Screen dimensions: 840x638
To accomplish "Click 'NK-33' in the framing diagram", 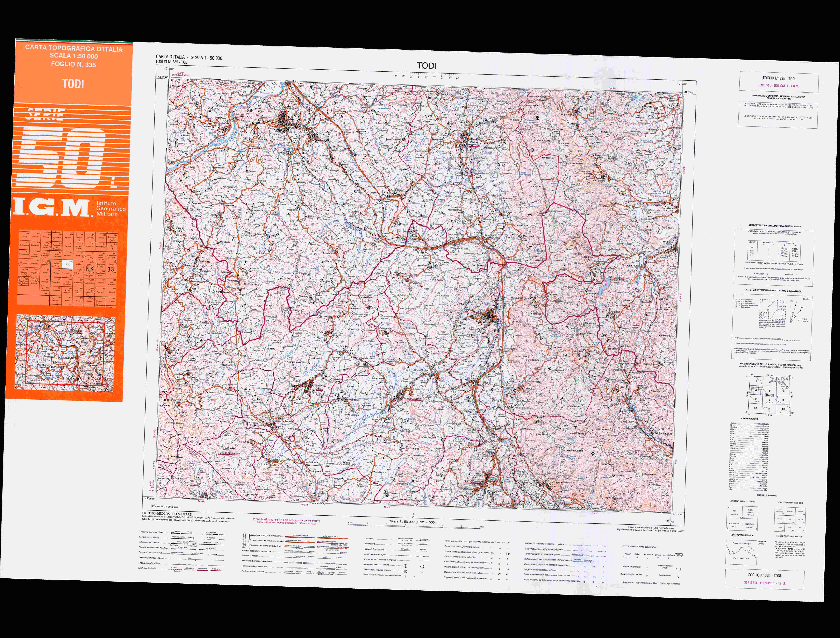I will click(769, 395).
